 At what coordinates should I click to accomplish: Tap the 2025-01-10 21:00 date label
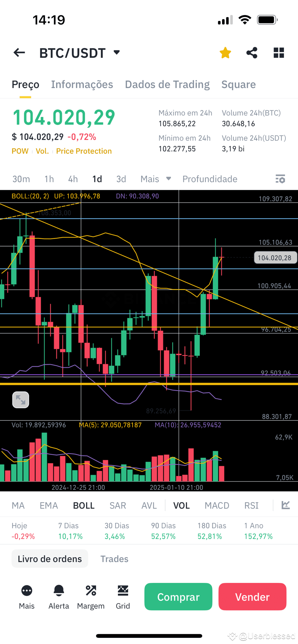tap(176, 487)
